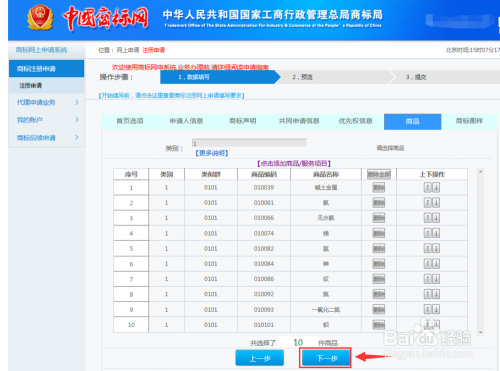The image size is (500, 371).
Task: Open the 商标图样 tab
Action: (469, 121)
